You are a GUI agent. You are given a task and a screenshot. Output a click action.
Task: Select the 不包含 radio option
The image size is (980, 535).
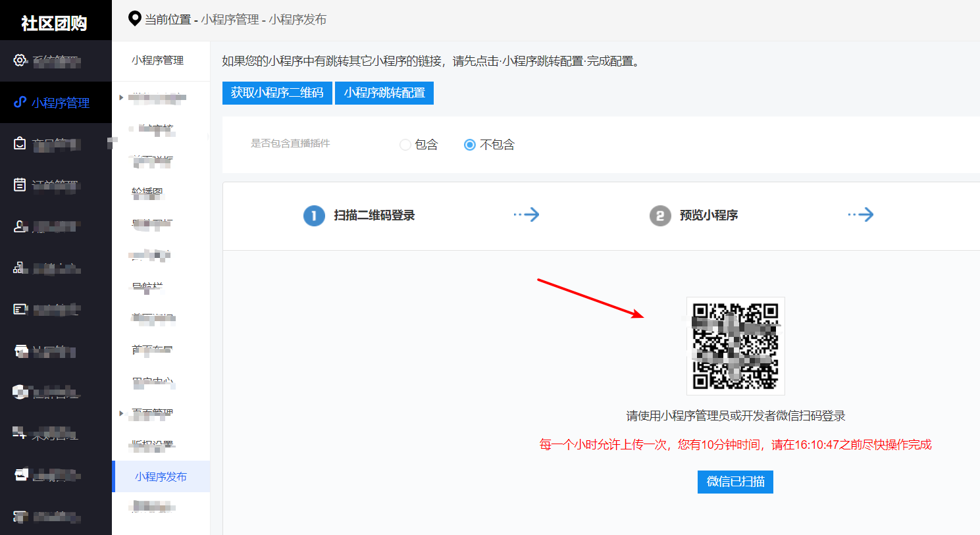(470, 145)
